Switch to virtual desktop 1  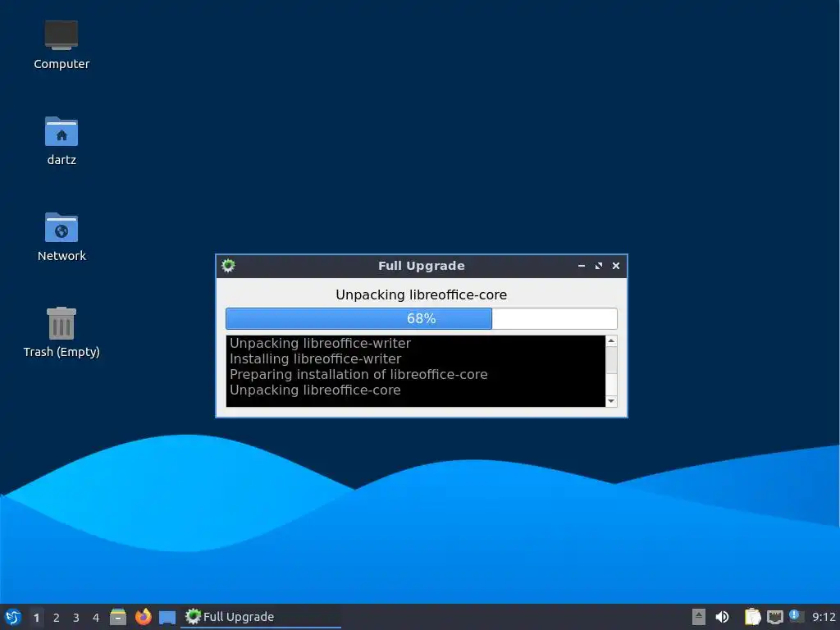click(x=36, y=617)
